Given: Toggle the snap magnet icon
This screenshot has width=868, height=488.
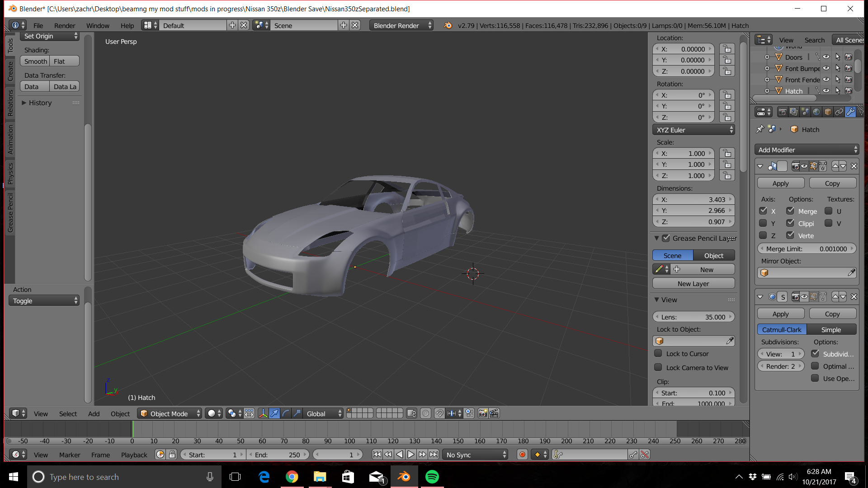Looking at the screenshot, I should pos(439,413).
